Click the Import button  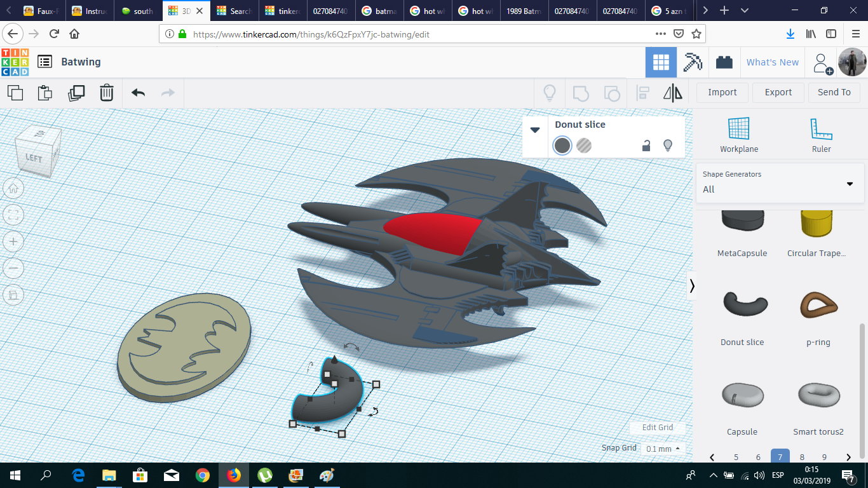(x=722, y=92)
